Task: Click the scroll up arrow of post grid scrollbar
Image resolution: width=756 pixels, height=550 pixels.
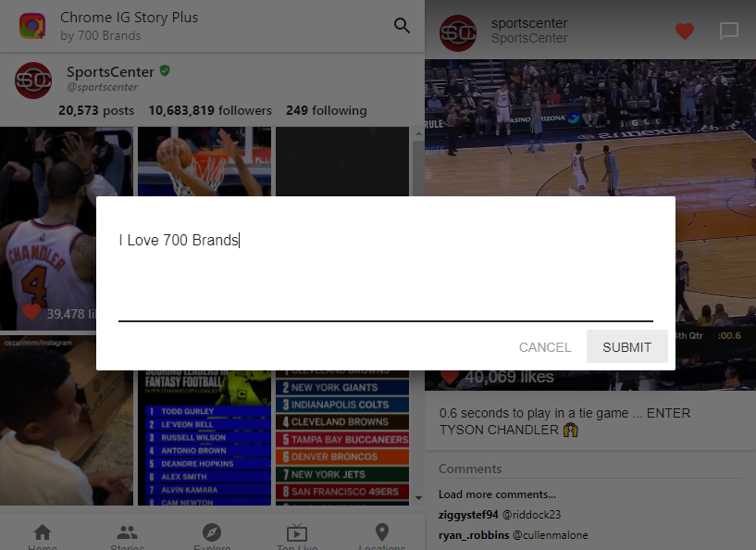Action: [x=418, y=133]
